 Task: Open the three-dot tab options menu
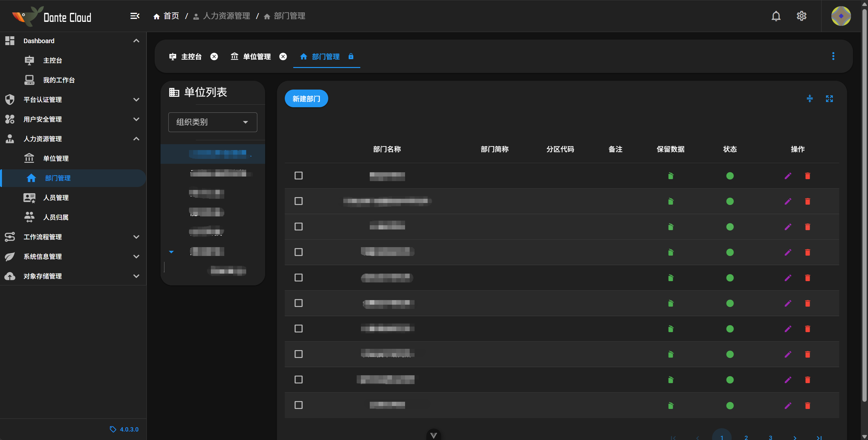click(833, 56)
